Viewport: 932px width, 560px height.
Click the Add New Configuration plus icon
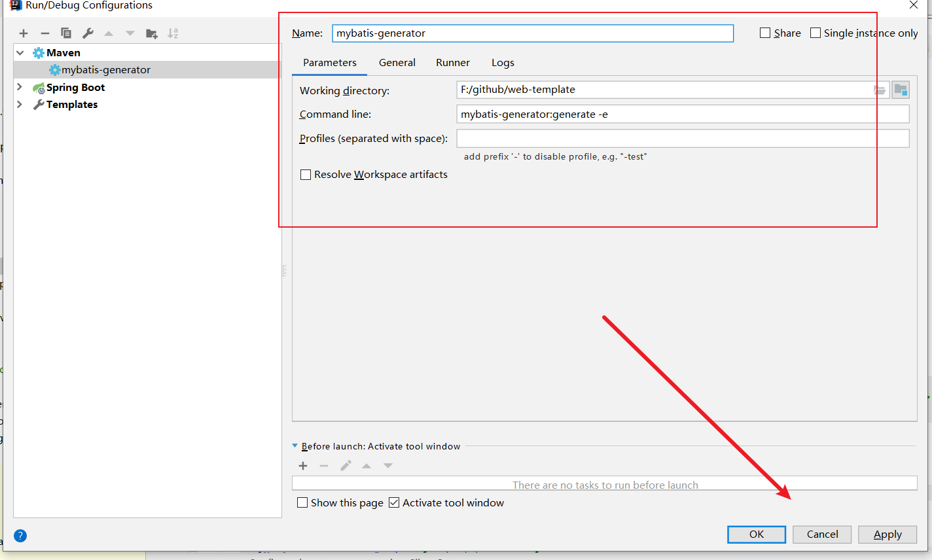click(24, 33)
